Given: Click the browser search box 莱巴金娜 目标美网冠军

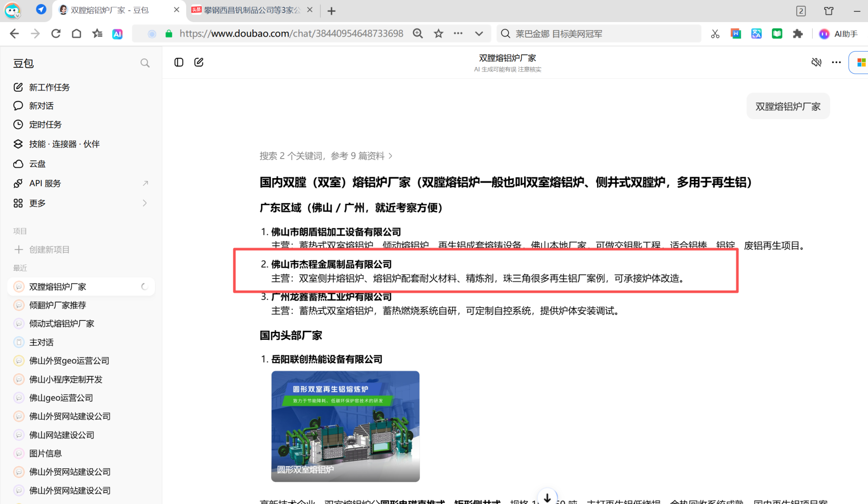Looking at the screenshot, I should tap(599, 34).
